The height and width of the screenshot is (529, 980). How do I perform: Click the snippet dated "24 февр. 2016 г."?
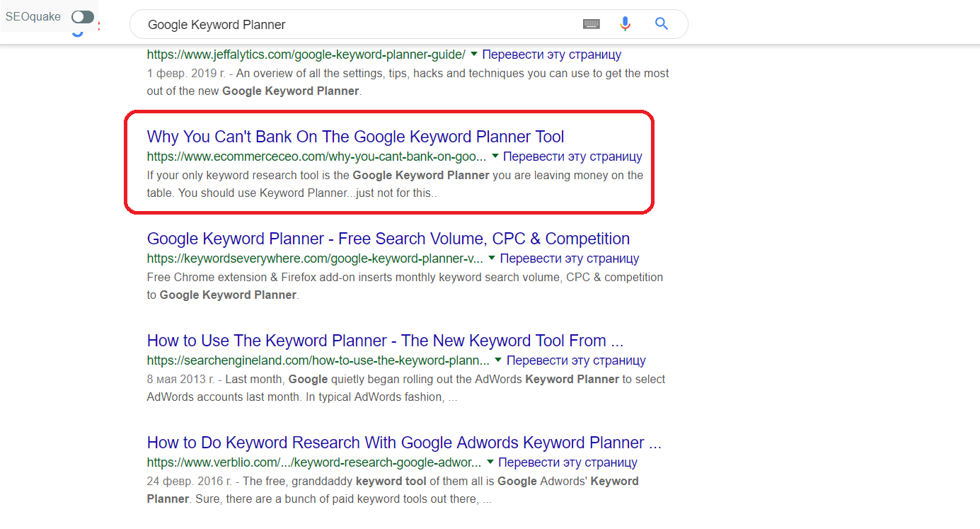click(x=393, y=490)
